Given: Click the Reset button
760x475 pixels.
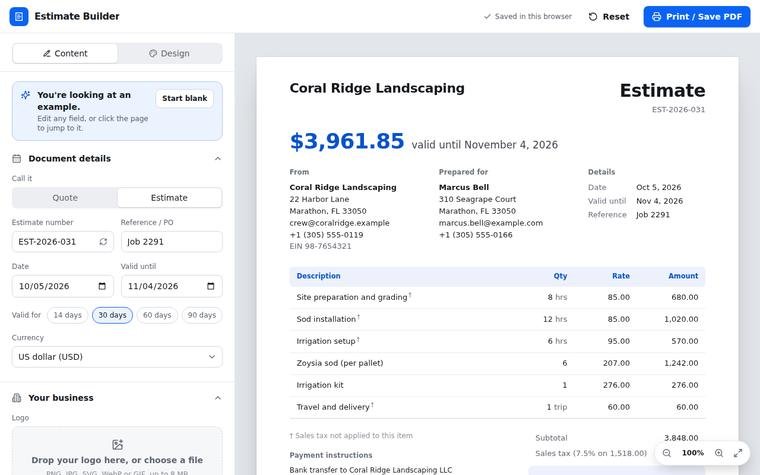Looking at the screenshot, I should click(609, 16).
